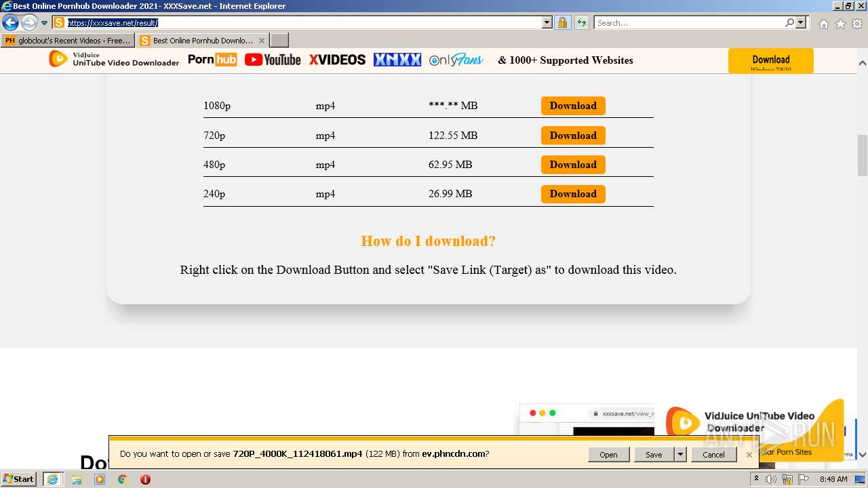Click the yellow Download banner button

pyautogui.click(x=770, y=60)
